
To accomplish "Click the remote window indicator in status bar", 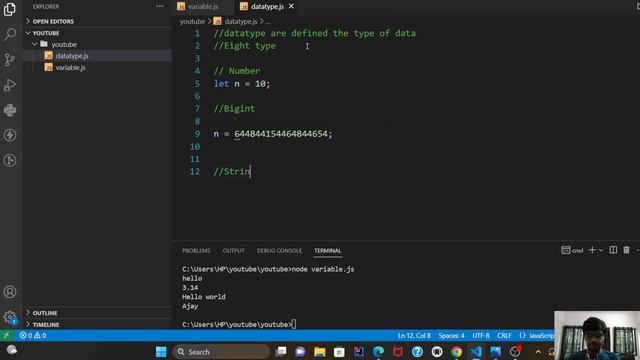I will coord(7,336).
